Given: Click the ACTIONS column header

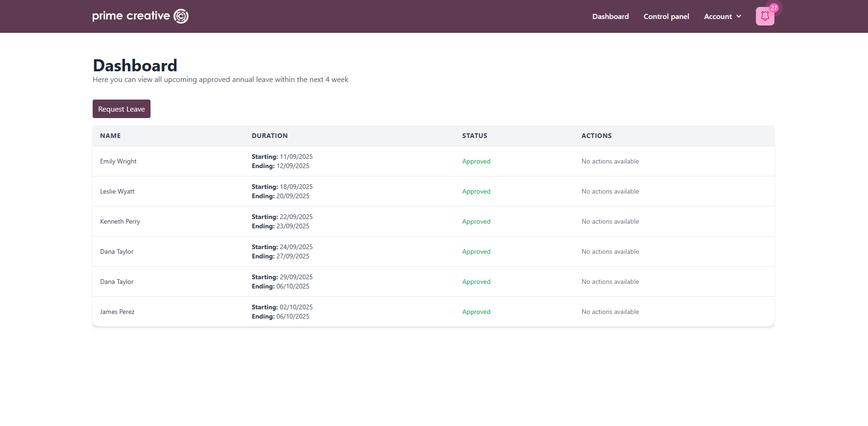Looking at the screenshot, I should pos(596,136).
